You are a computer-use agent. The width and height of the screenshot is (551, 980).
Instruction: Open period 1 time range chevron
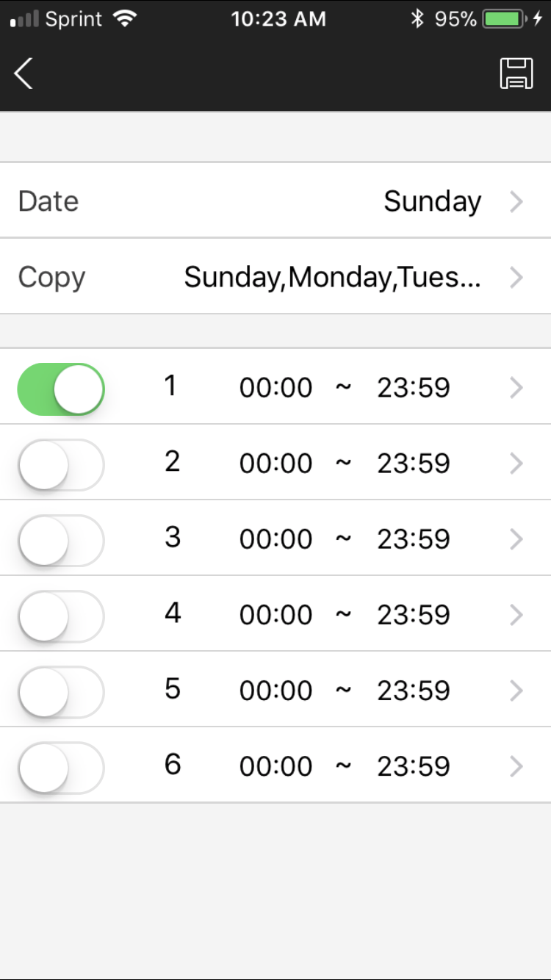tap(516, 388)
